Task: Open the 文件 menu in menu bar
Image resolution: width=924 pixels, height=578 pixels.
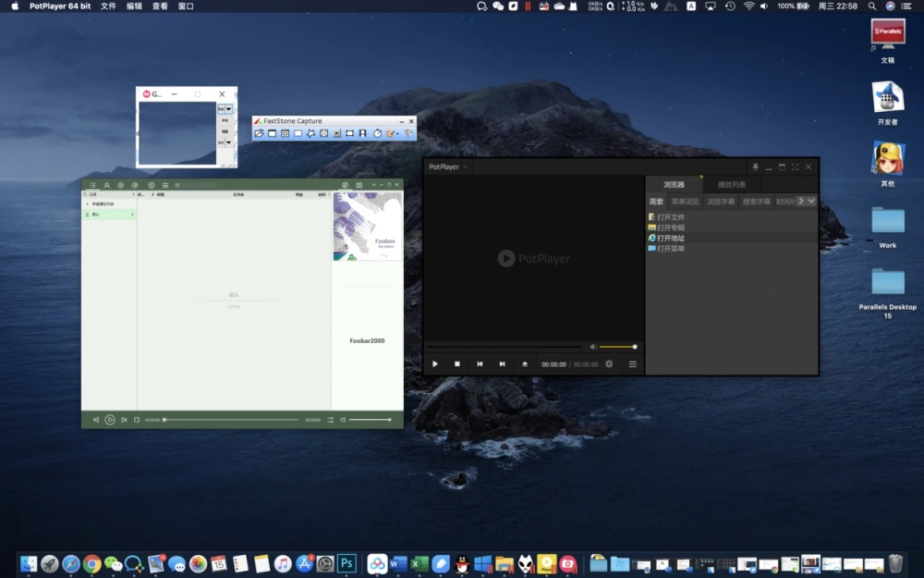Action: [108, 6]
